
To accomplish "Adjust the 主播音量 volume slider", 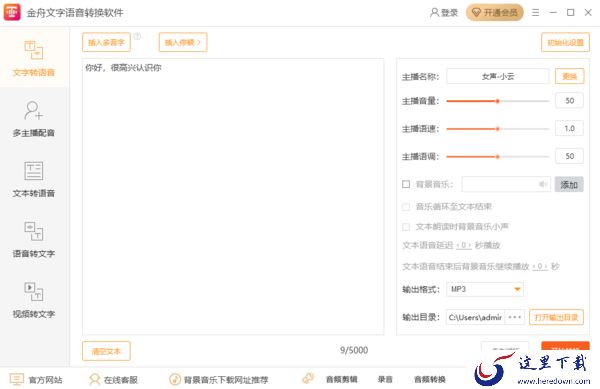I will coord(497,101).
